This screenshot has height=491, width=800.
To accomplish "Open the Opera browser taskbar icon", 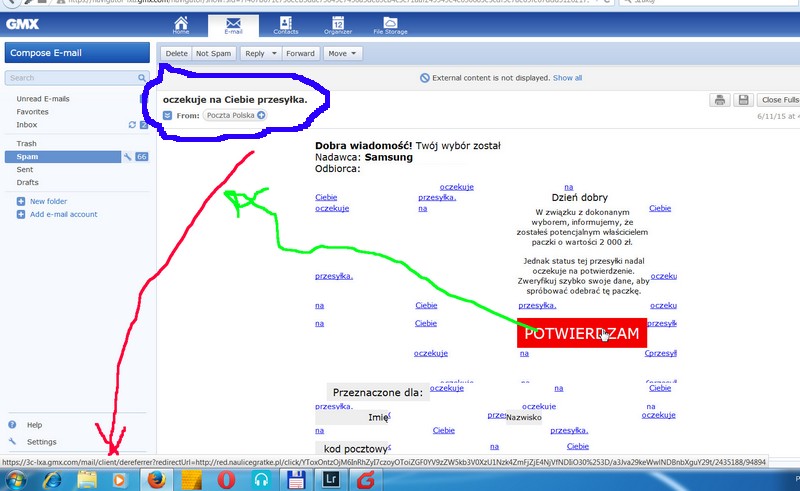I will (227, 480).
